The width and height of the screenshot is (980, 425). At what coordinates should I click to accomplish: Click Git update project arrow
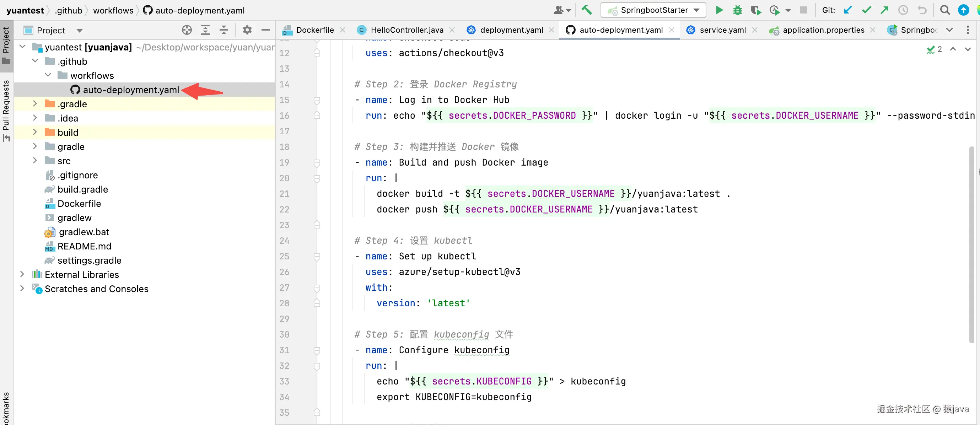tap(847, 10)
